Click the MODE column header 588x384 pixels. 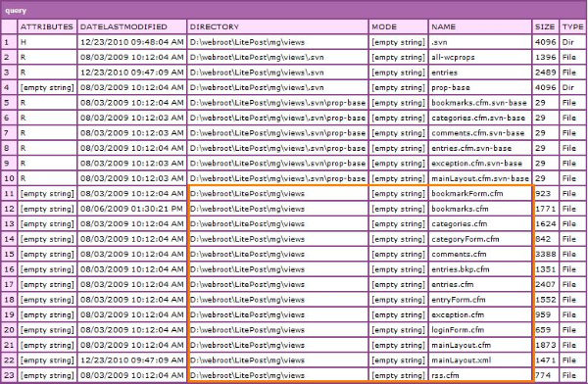click(399, 26)
